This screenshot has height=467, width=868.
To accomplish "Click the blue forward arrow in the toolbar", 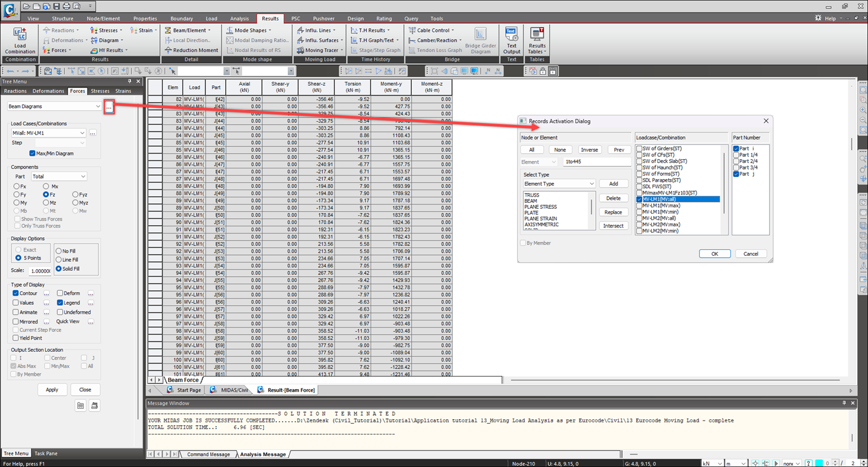I will [x=26, y=71].
